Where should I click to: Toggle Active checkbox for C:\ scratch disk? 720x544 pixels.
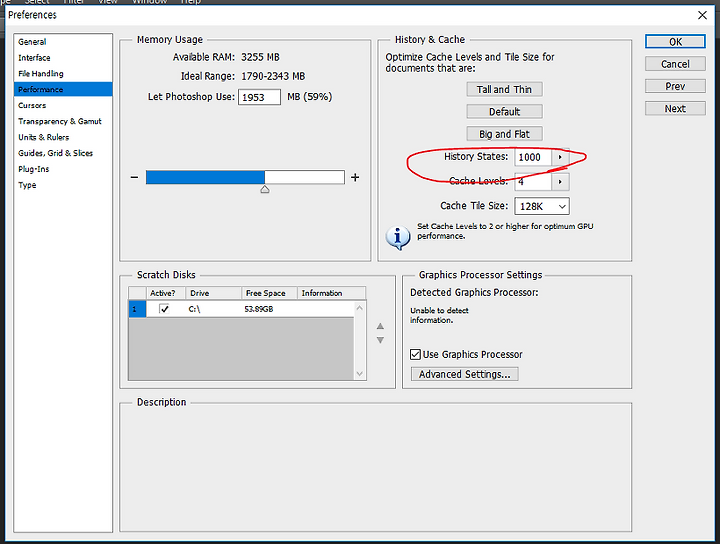click(x=164, y=309)
